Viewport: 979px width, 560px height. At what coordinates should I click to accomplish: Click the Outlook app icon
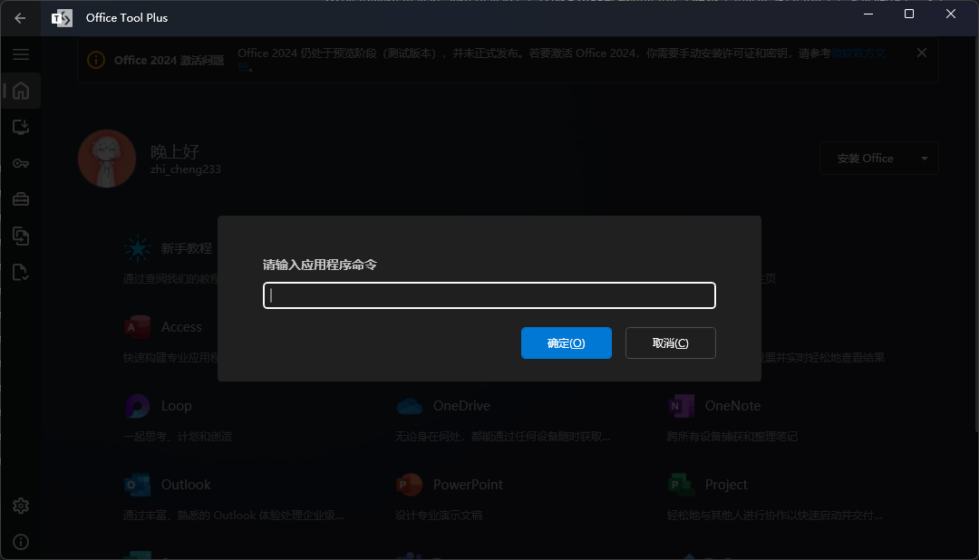pos(138,485)
